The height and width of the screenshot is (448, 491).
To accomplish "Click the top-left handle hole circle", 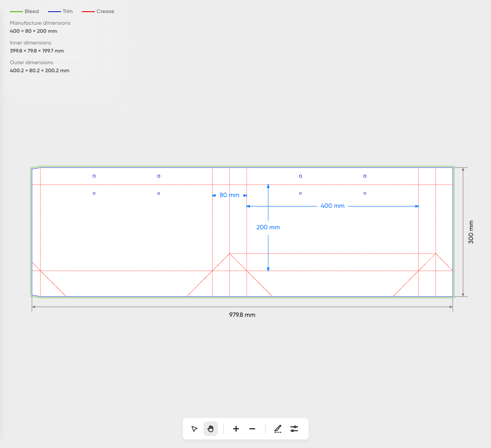I will point(94,176).
